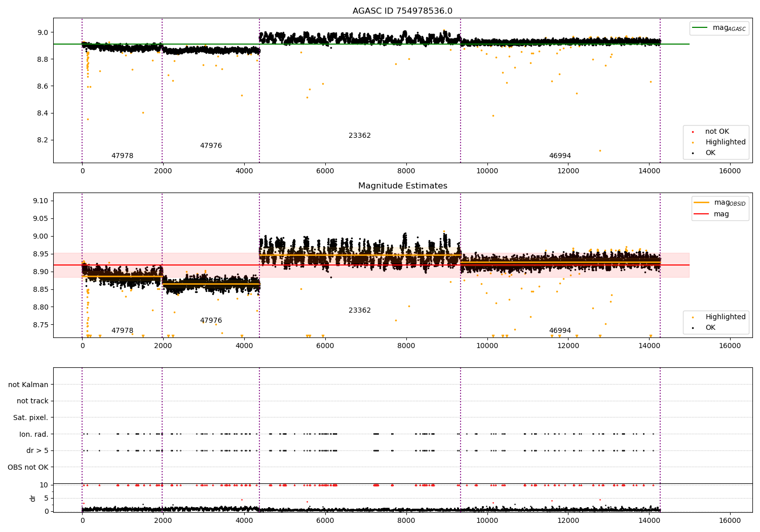Click the y-axis tick label 8.95
Screen dimensions: 760x532
point(40,254)
